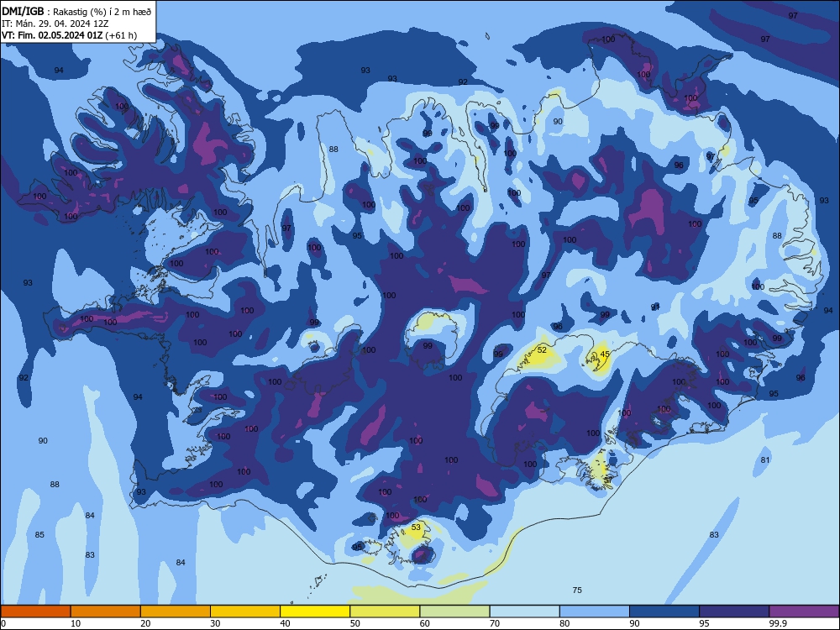
Task: Click the '70' legend scale label
Action: [x=495, y=623]
